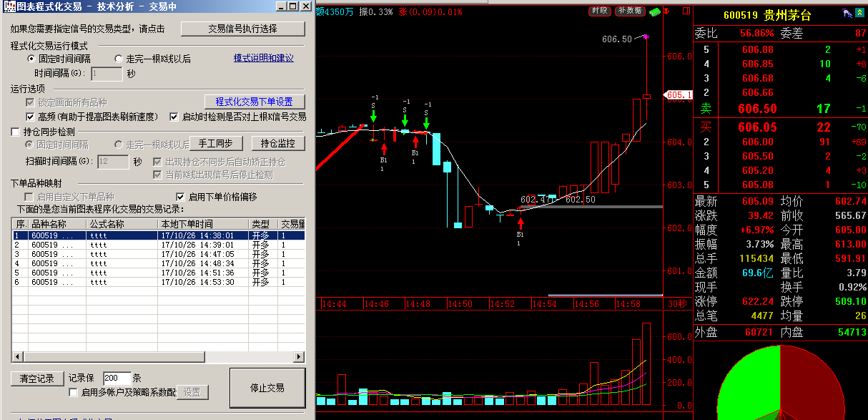Click sell-5 price 606.88

click(x=758, y=49)
